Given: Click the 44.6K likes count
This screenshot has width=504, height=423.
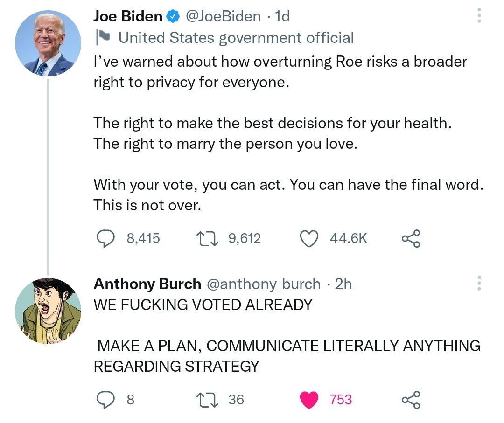Looking at the screenshot, I should (348, 238).
